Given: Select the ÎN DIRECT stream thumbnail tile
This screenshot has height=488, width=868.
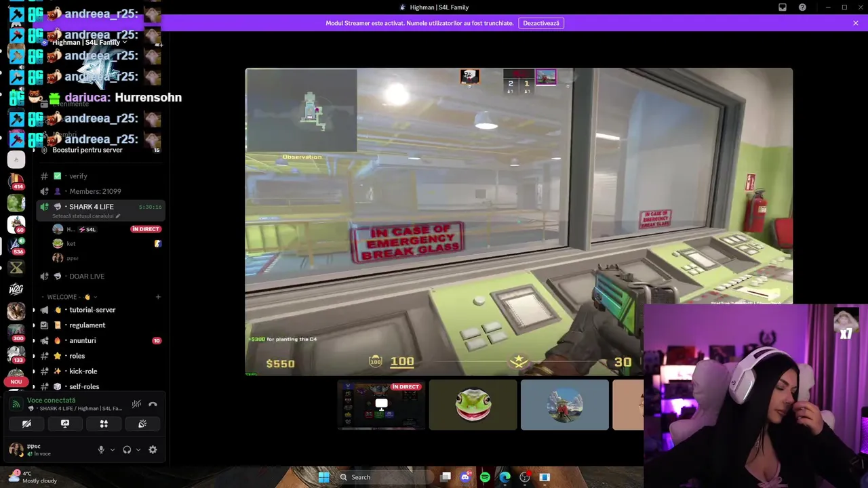Looking at the screenshot, I should pyautogui.click(x=381, y=405).
